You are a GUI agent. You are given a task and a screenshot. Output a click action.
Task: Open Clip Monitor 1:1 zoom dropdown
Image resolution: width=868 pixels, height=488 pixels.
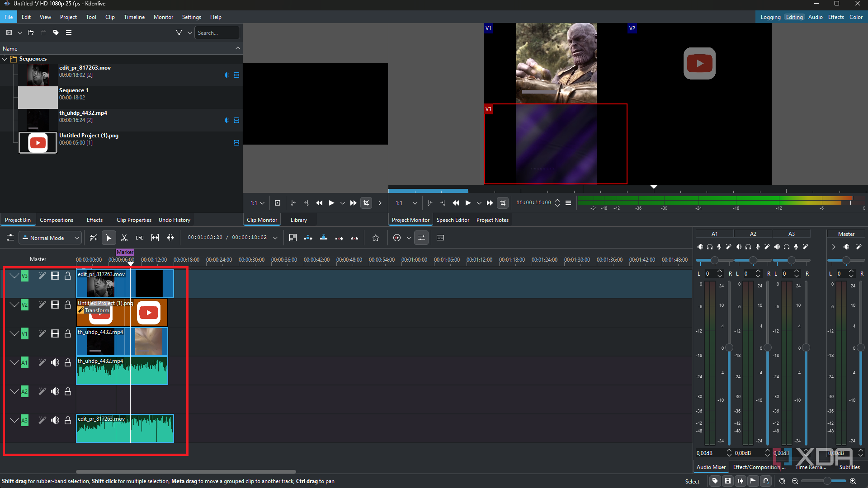[257, 203]
